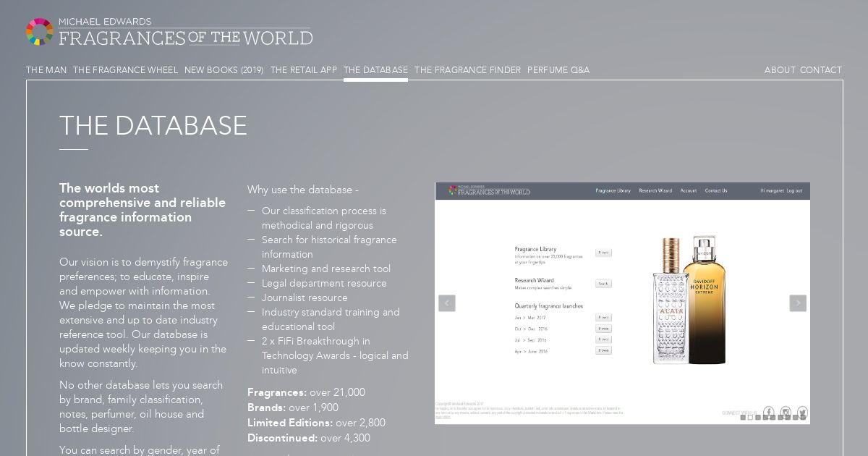Open NEW BOOKS (2019) in navigation

pyautogui.click(x=224, y=70)
